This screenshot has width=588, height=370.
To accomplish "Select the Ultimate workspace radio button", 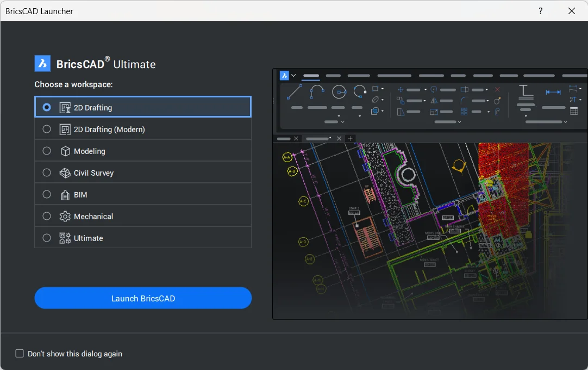I will pyautogui.click(x=47, y=238).
